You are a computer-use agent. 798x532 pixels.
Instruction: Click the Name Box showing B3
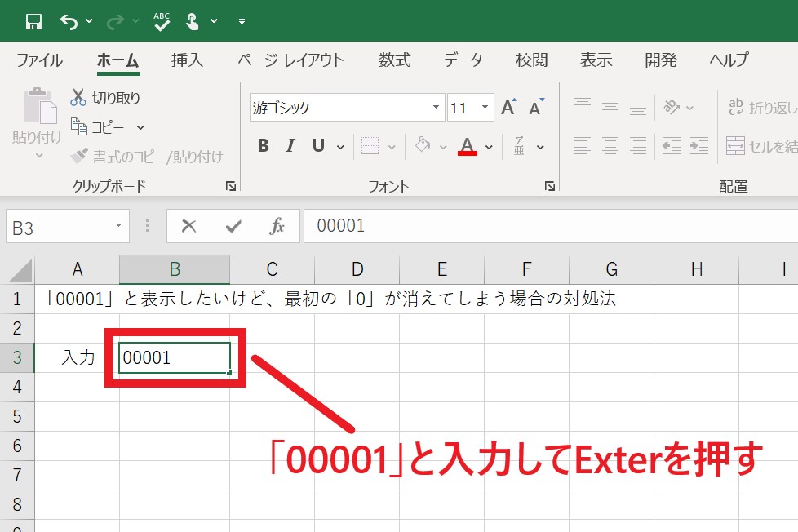coord(59,227)
